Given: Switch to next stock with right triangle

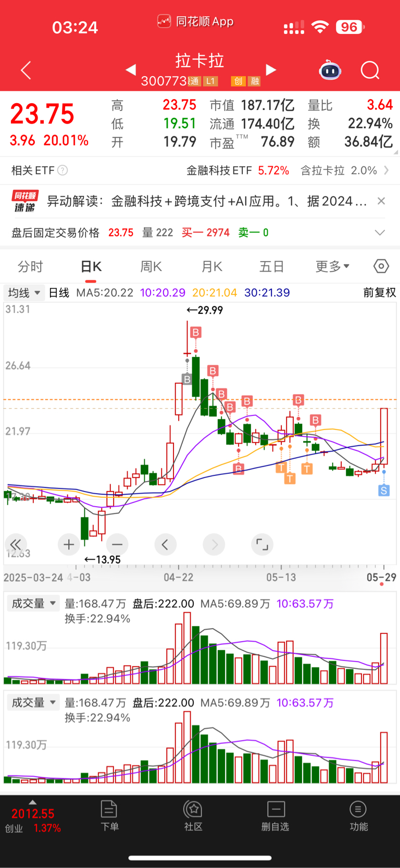Looking at the screenshot, I should pos(270,69).
